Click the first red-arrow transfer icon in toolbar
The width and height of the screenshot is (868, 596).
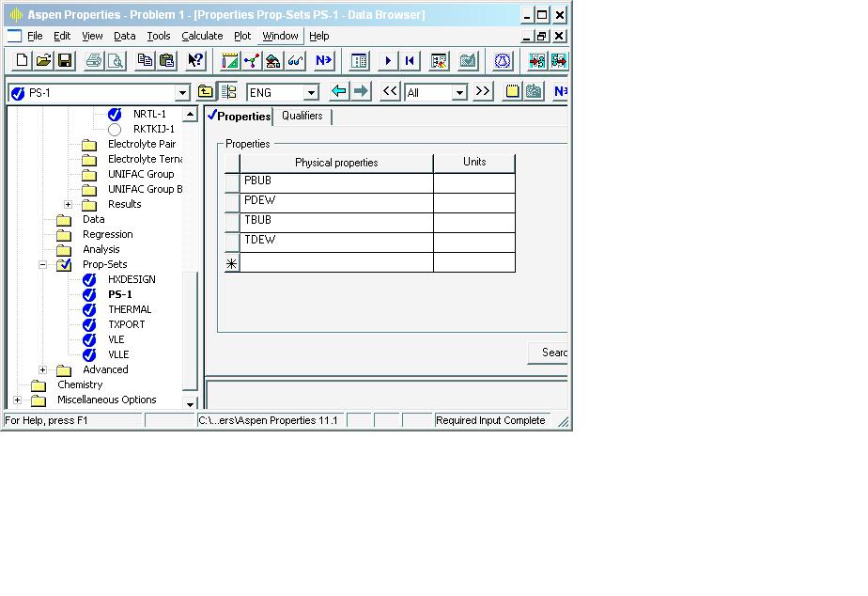[536, 60]
